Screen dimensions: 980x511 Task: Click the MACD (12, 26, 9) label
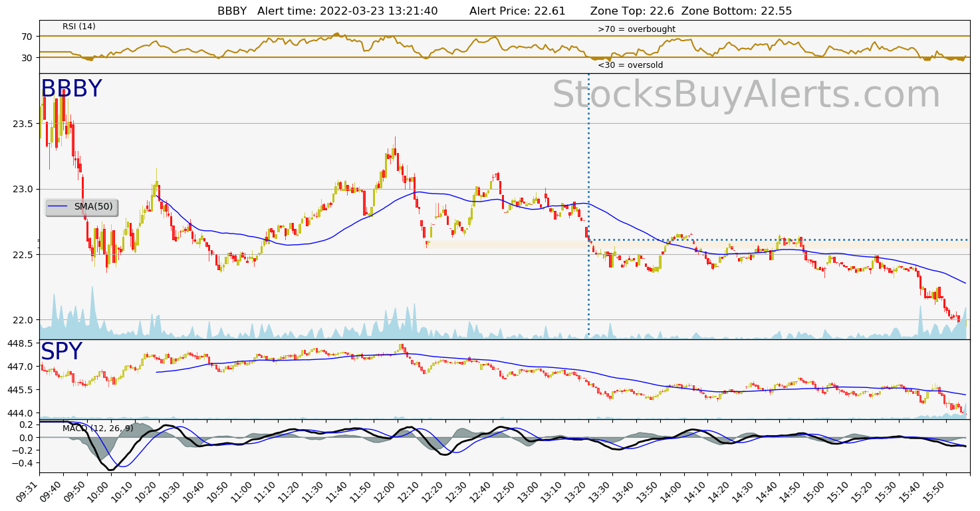(98, 428)
